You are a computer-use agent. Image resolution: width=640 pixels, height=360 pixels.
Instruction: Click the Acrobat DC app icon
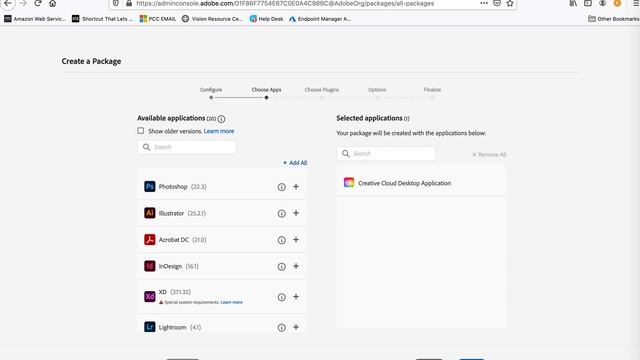coord(150,240)
